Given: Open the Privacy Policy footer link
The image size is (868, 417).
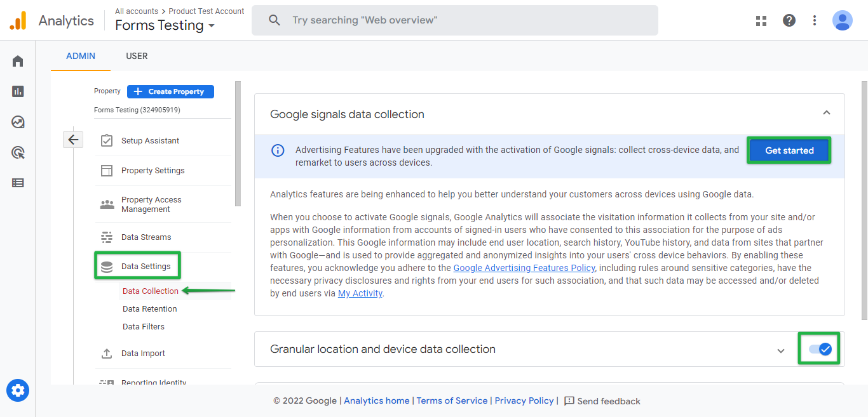Looking at the screenshot, I should [x=524, y=400].
